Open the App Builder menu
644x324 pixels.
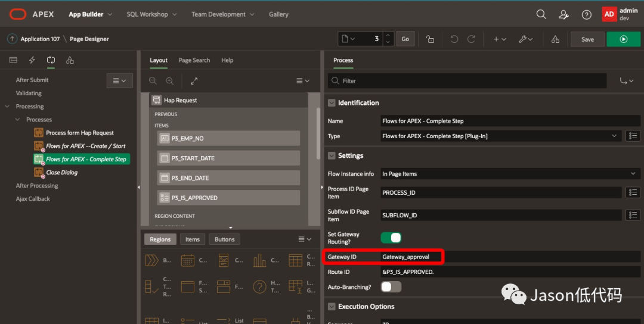tap(90, 14)
